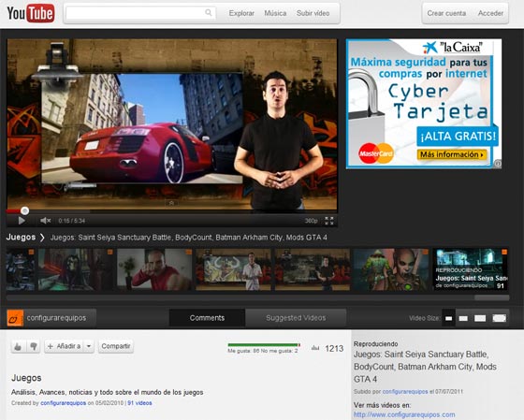
Task: Click the playlist horizontal scrollbar handle
Action: [491, 297]
